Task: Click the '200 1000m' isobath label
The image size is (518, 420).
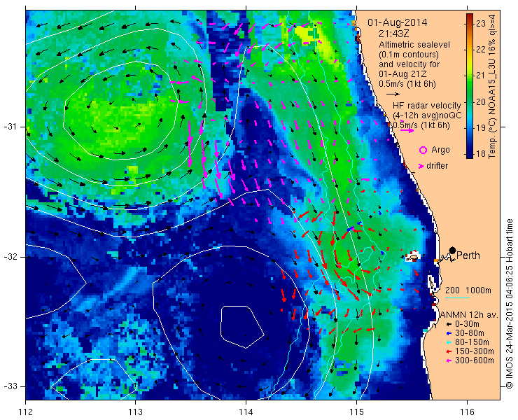Action: [x=468, y=290]
